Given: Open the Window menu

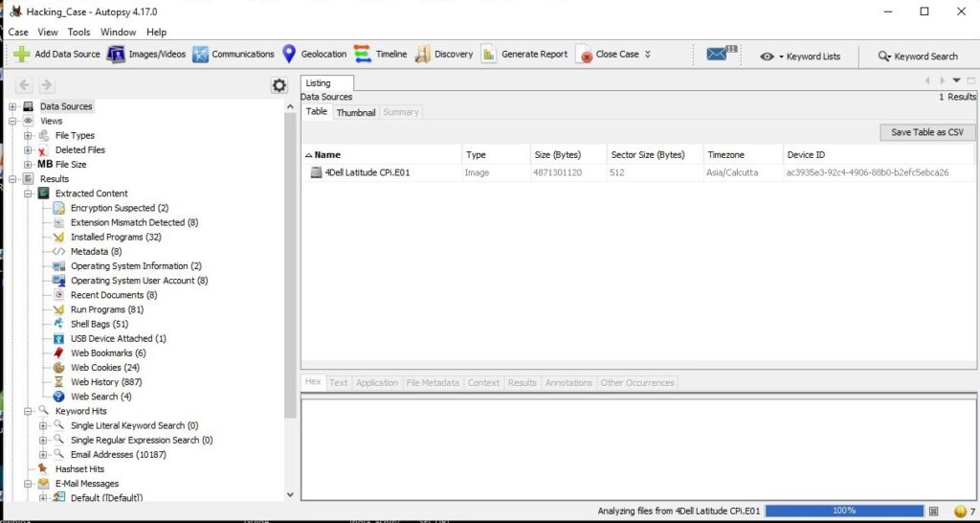Looking at the screenshot, I should click(118, 32).
